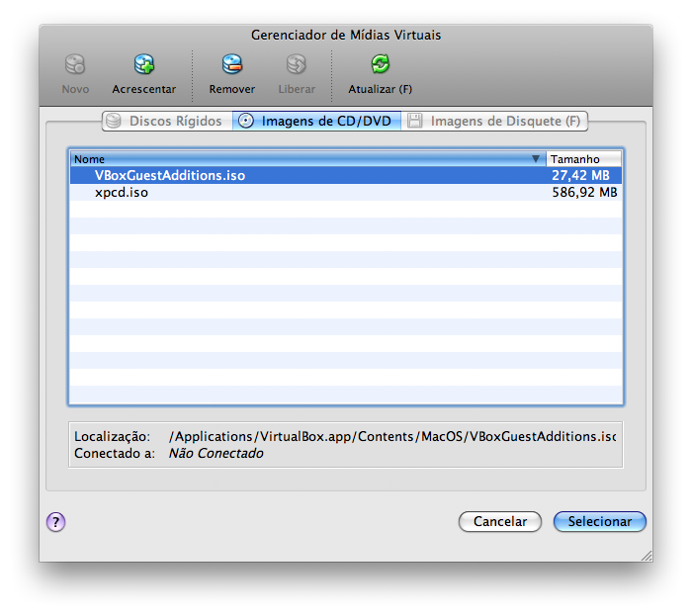The width and height of the screenshot is (692, 616).
Task: Click the window resize grip corner
Action: click(x=647, y=556)
